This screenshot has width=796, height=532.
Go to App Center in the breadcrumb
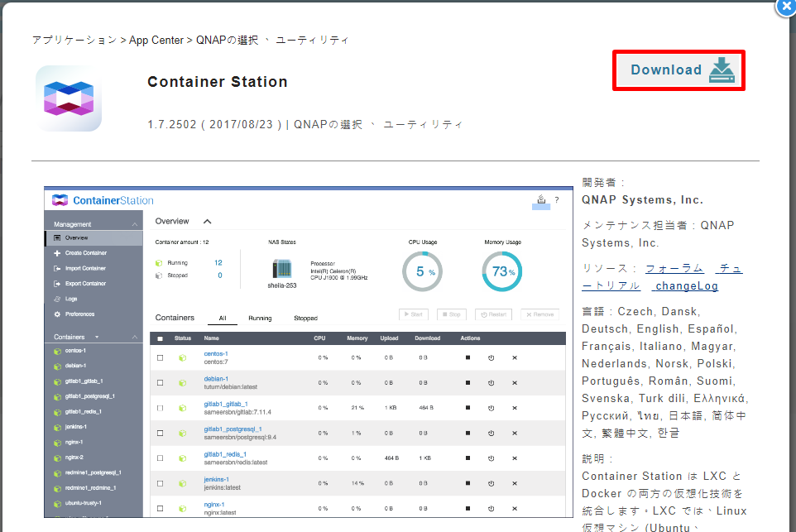(x=156, y=40)
